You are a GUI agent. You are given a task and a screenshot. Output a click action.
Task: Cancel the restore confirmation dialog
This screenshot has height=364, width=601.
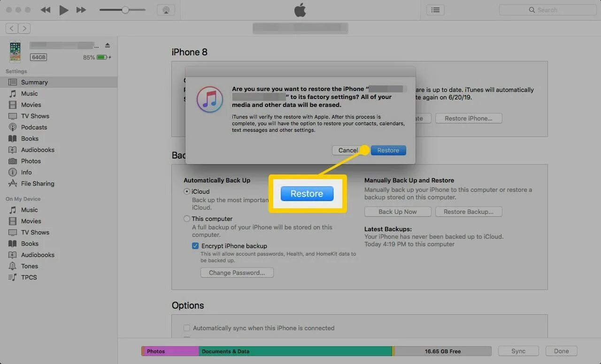(x=348, y=150)
